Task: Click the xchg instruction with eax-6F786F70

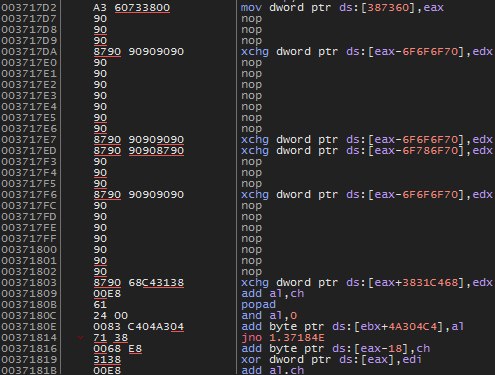Action: pos(367,151)
